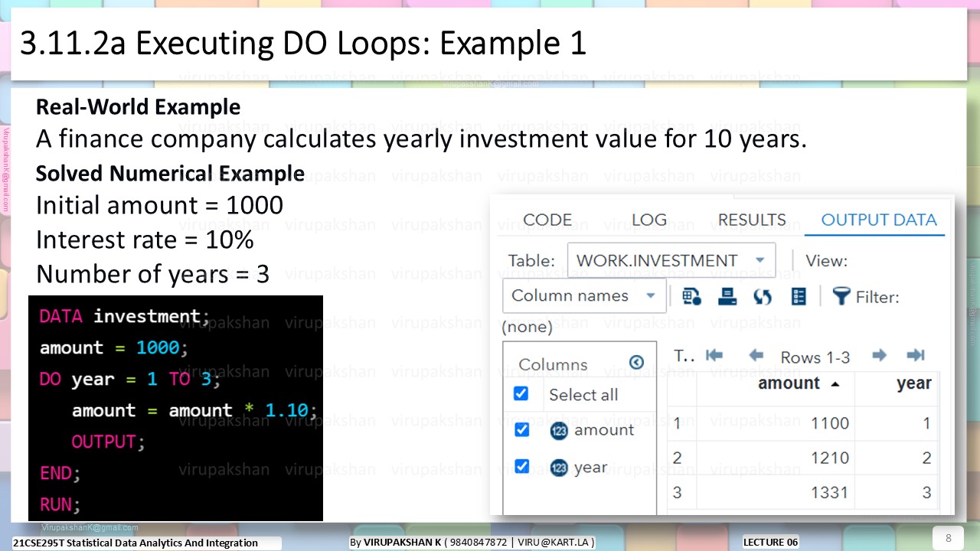Click the numeric type icon beside year
Screen dimensions: 980x551
[559, 468]
